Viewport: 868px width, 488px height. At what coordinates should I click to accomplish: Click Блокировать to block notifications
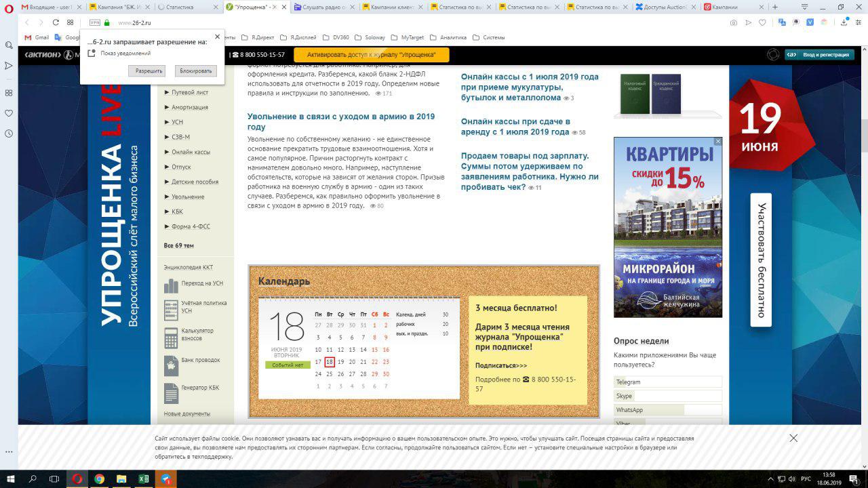pos(195,70)
